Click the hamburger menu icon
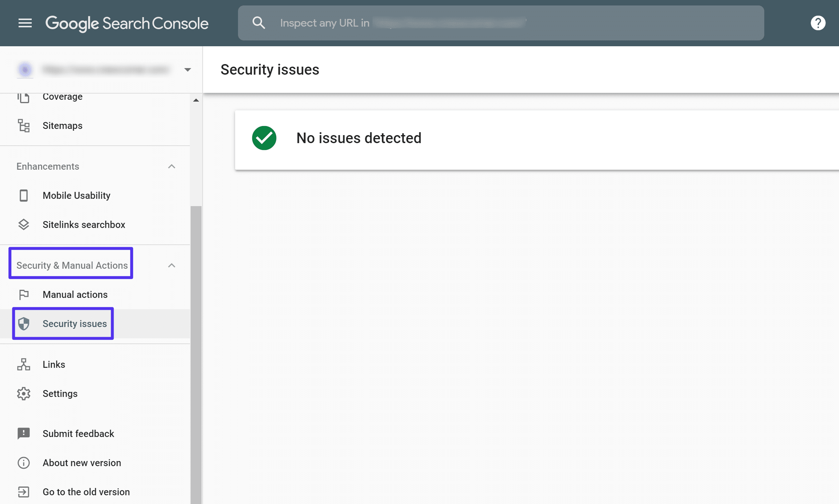 point(24,23)
